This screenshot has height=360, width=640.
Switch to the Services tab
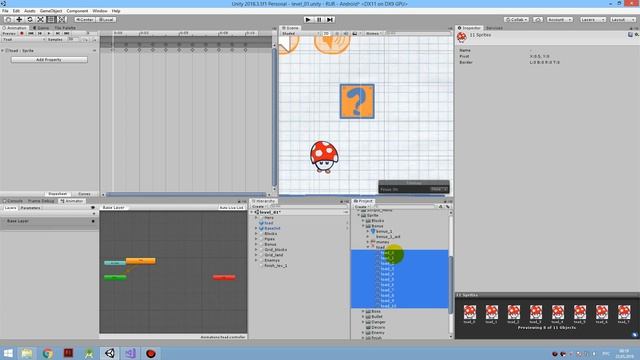pyautogui.click(x=494, y=28)
